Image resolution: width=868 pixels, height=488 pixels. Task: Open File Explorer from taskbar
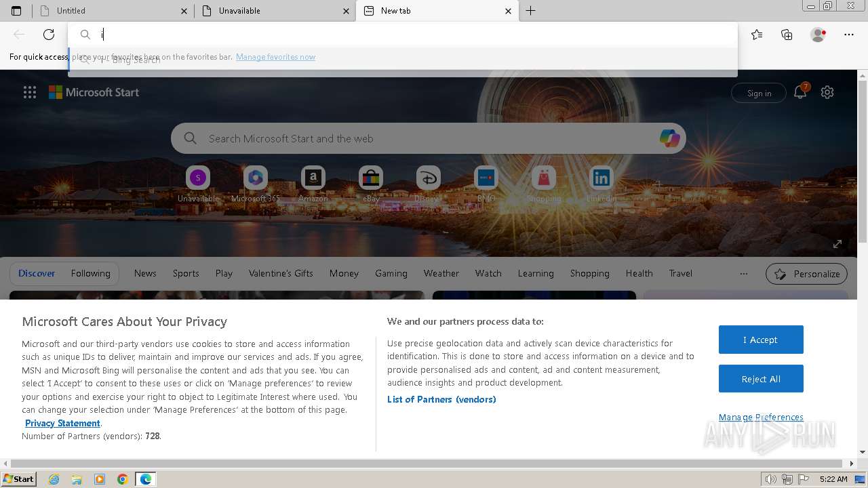click(77, 479)
